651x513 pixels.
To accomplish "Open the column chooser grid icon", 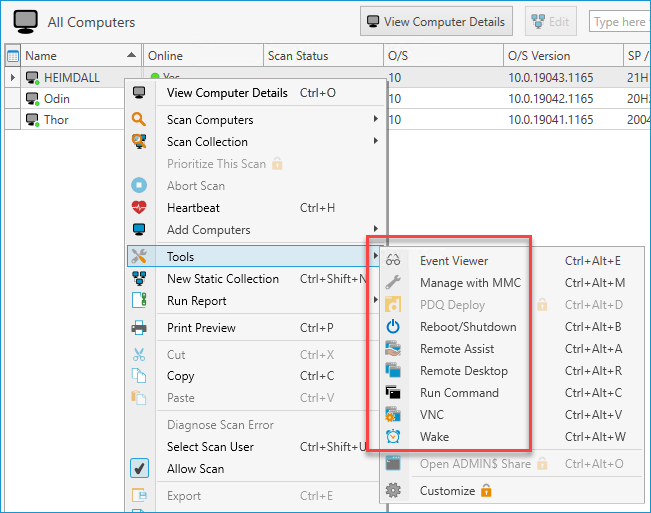I will 13,56.
